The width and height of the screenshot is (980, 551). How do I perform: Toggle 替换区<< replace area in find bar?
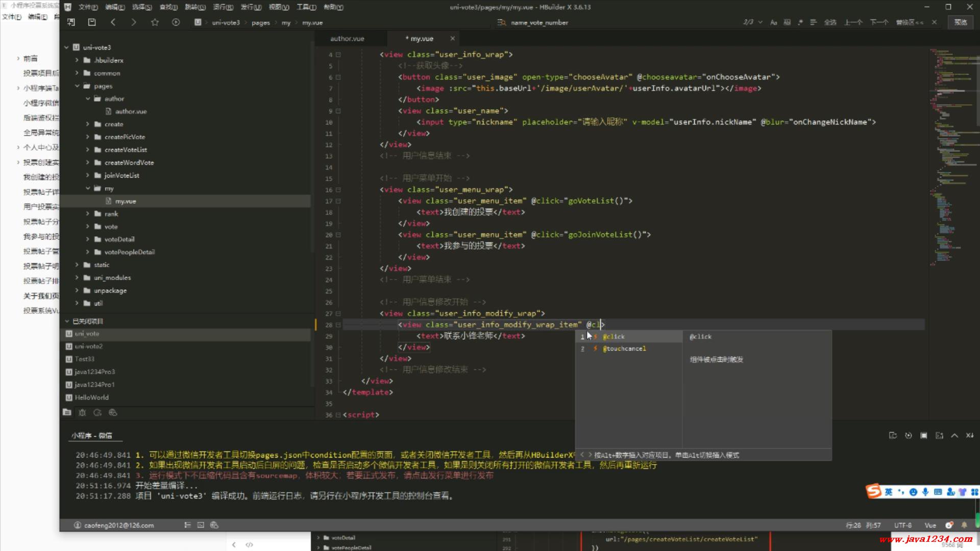coord(910,22)
